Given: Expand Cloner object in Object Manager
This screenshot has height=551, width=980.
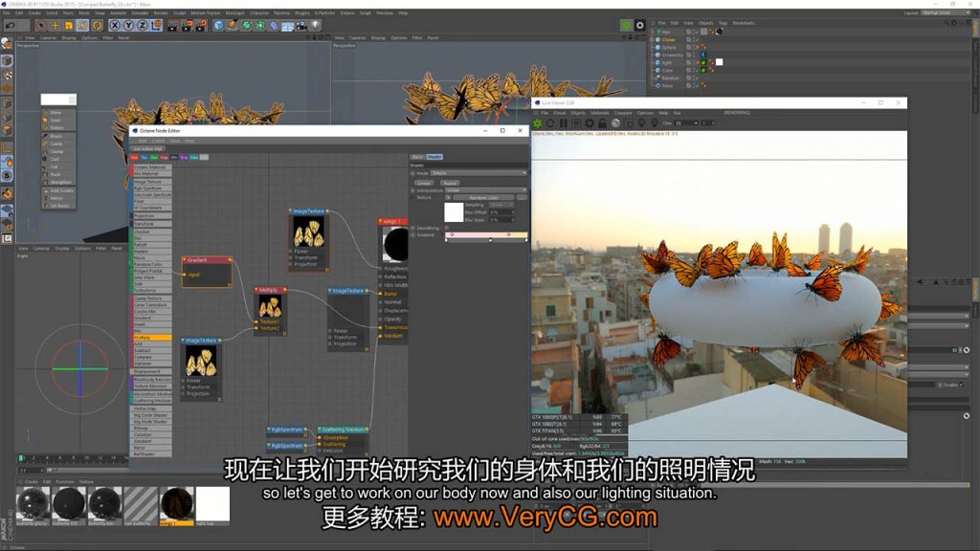Looking at the screenshot, I should click(652, 39).
